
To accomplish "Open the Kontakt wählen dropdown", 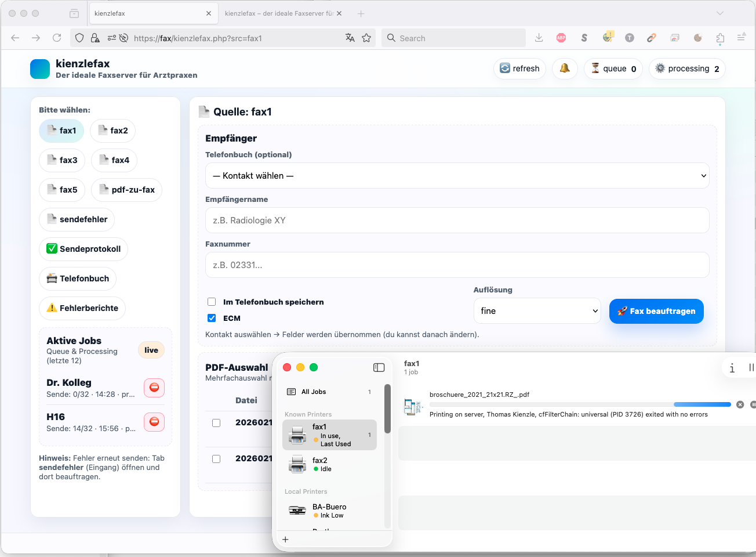I will coord(457,176).
